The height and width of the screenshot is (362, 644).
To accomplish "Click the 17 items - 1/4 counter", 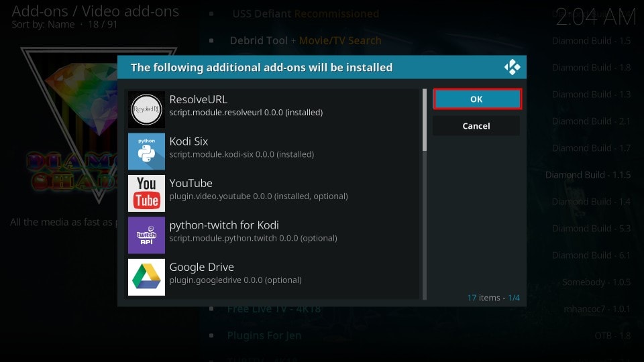I will [493, 298].
